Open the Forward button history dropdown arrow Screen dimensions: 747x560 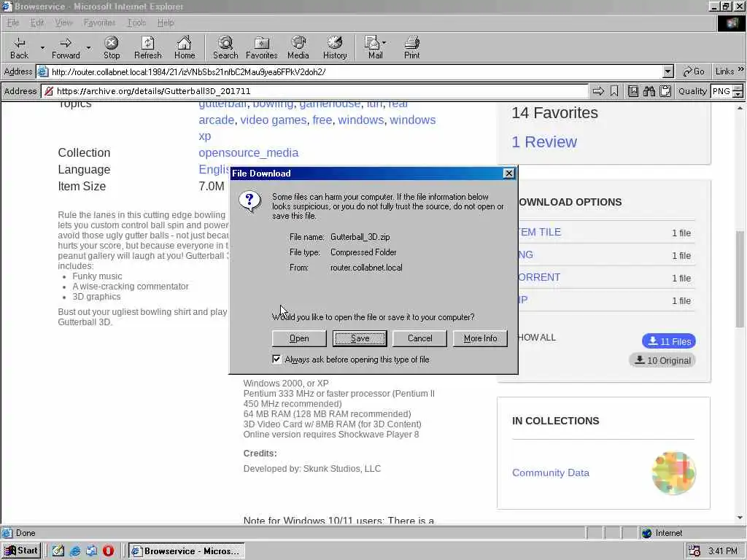click(88, 47)
